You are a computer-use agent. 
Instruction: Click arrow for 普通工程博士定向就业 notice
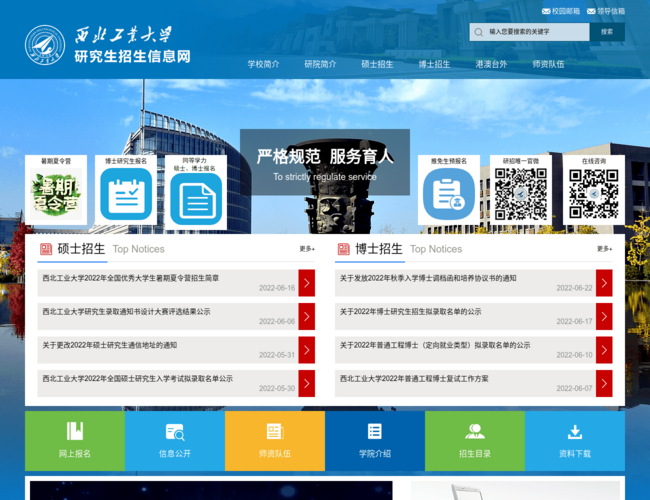click(604, 350)
